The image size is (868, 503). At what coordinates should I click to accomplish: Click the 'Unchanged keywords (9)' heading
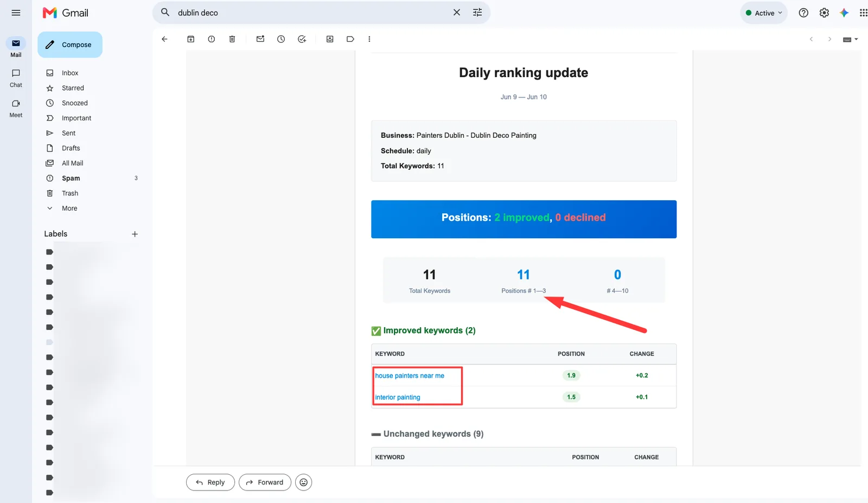click(x=433, y=434)
